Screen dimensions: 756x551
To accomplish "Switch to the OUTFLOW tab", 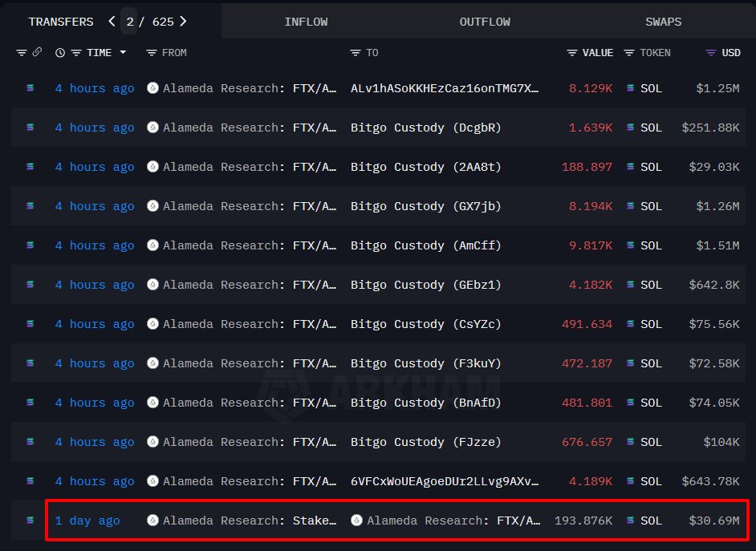I will pos(485,22).
